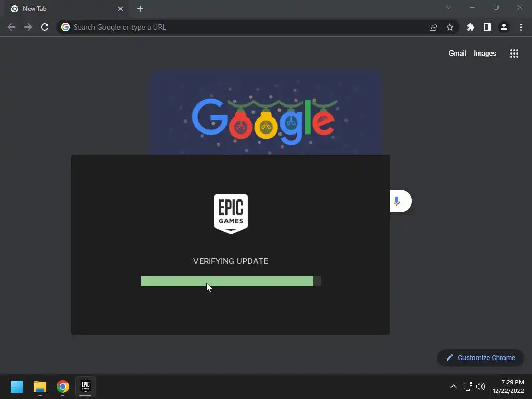
Task: Click the VERIFYING UPDATE text
Action: (231, 261)
